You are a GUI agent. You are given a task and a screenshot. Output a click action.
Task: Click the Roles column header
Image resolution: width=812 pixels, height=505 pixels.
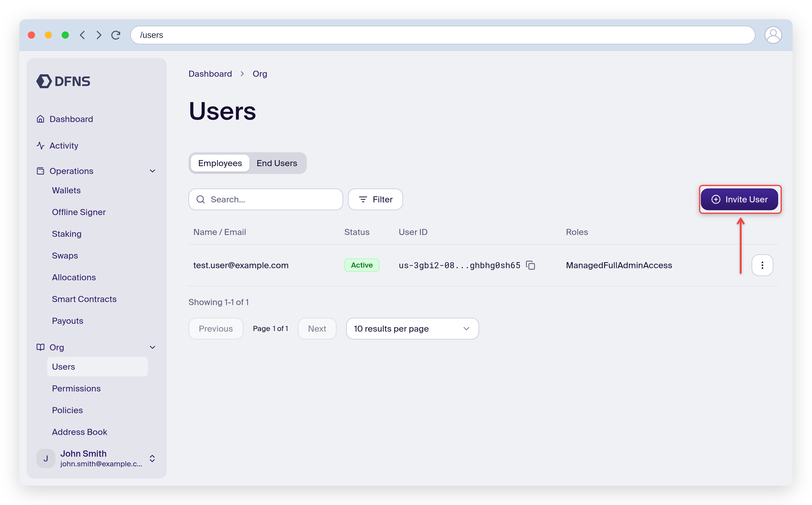576,232
